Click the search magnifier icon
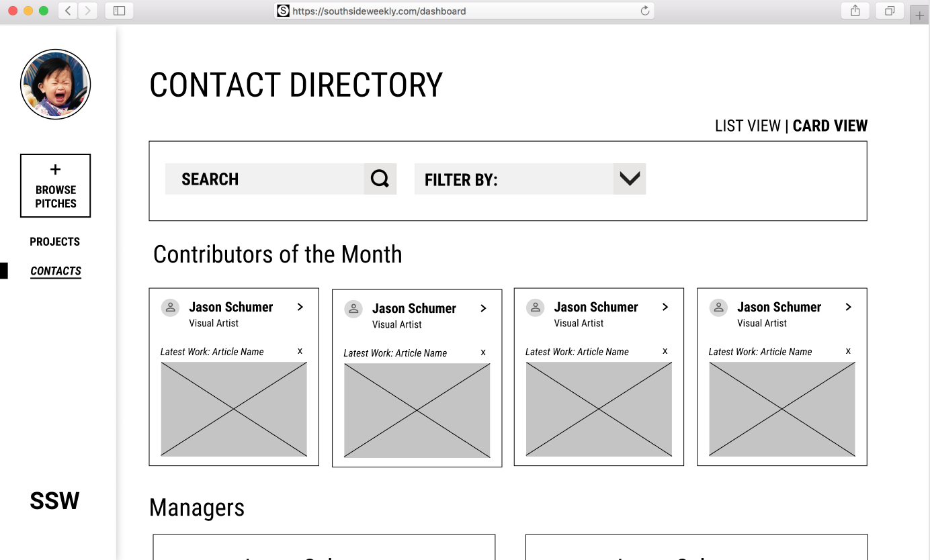The image size is (930, 560). [x=380, y=179]
